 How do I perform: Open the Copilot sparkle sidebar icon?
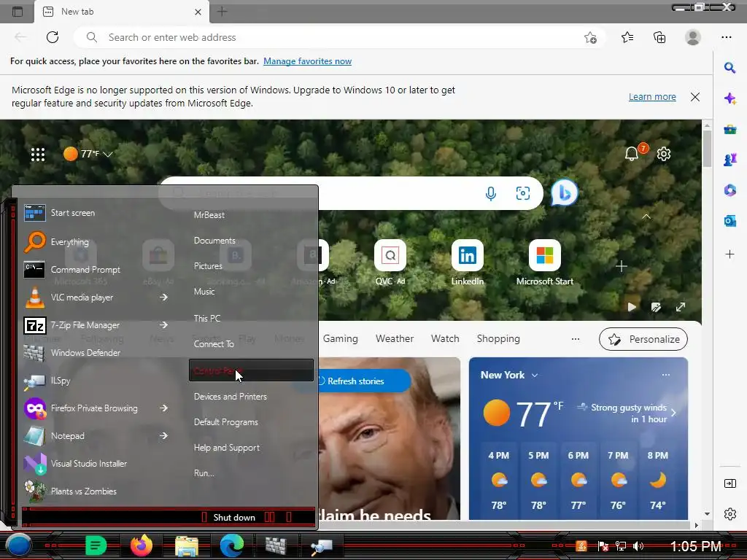coord(729,98)
